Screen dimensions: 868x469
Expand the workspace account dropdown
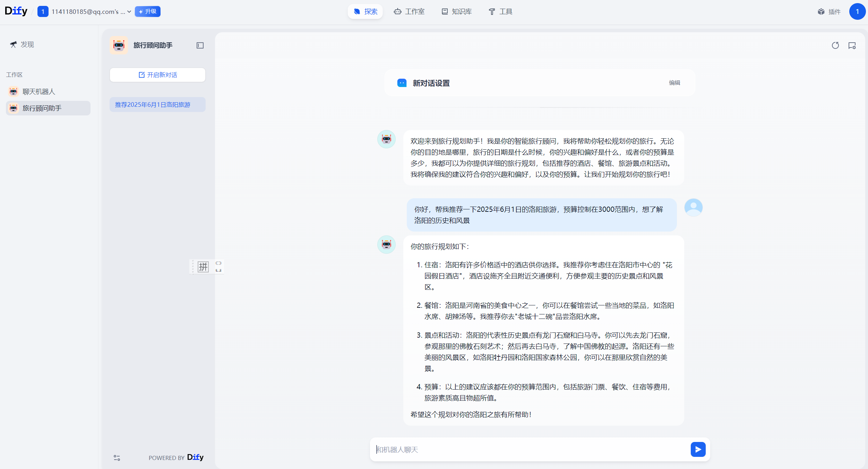[129, 11]
